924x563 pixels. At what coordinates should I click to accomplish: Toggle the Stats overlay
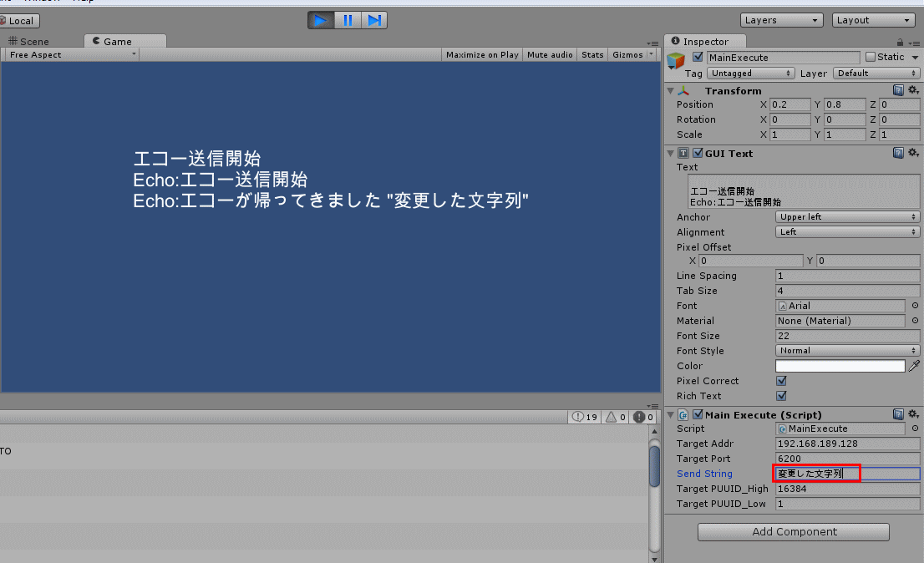[592, 55]
